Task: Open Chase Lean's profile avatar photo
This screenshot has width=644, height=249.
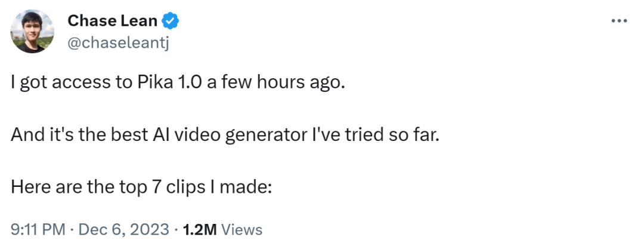Action: coord(33,31)
